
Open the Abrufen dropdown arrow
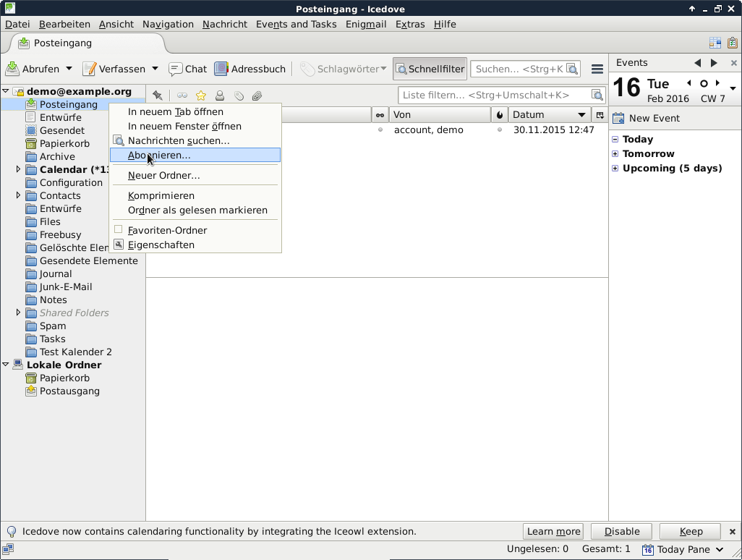pos(69,69)
